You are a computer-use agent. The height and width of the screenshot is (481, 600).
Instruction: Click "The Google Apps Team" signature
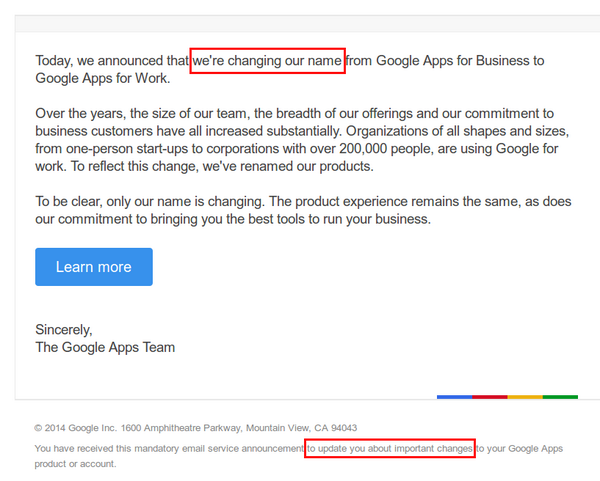pos(105,347)
